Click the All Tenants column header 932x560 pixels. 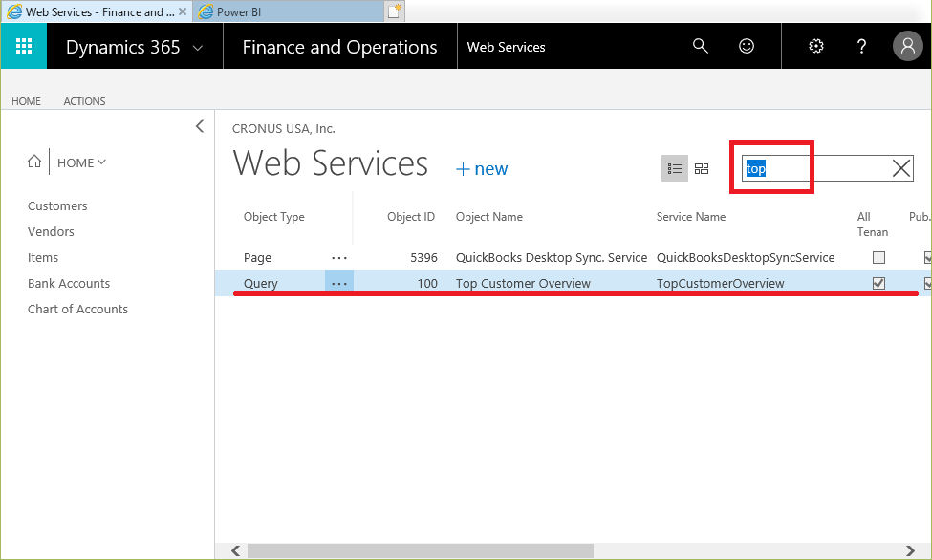click(873, 225)
